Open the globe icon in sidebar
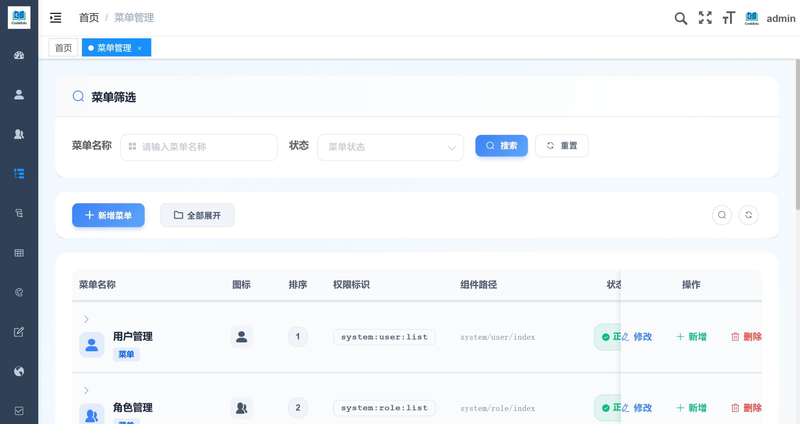This screenshot has width=800, height=424. pyautogui.click(x=19, y=371)
